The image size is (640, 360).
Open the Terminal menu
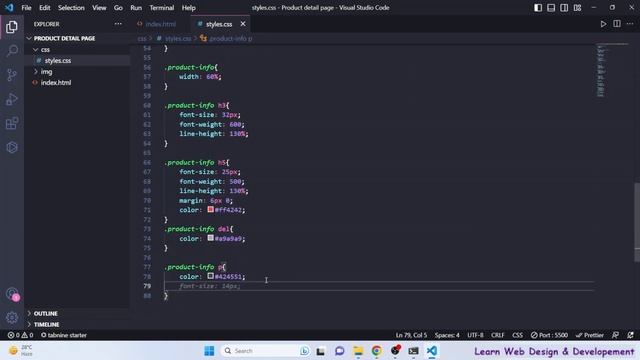tap(162, 8)
